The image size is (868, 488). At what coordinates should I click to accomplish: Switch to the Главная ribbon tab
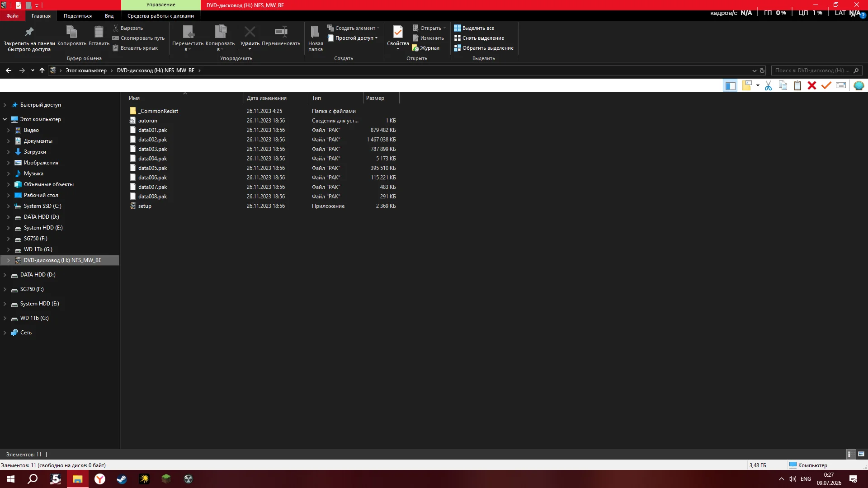pyautogui.click(x=41, y=16)
